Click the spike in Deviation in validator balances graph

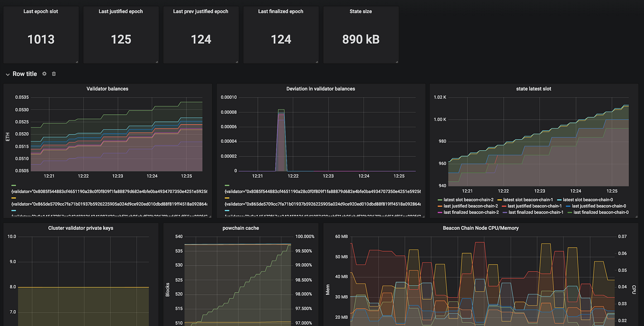click(281, 140)
